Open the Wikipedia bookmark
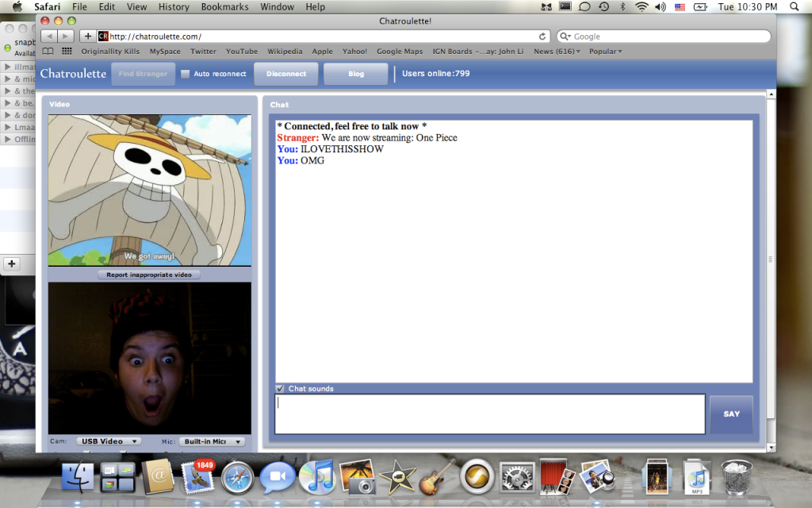812x508 pixels. (x=285, y=52)
